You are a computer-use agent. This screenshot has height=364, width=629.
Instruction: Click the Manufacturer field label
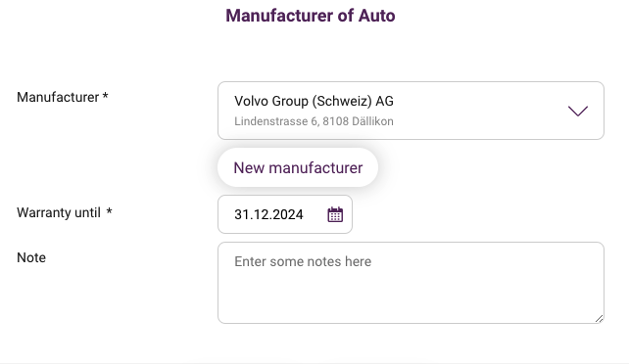coord(58,97)
